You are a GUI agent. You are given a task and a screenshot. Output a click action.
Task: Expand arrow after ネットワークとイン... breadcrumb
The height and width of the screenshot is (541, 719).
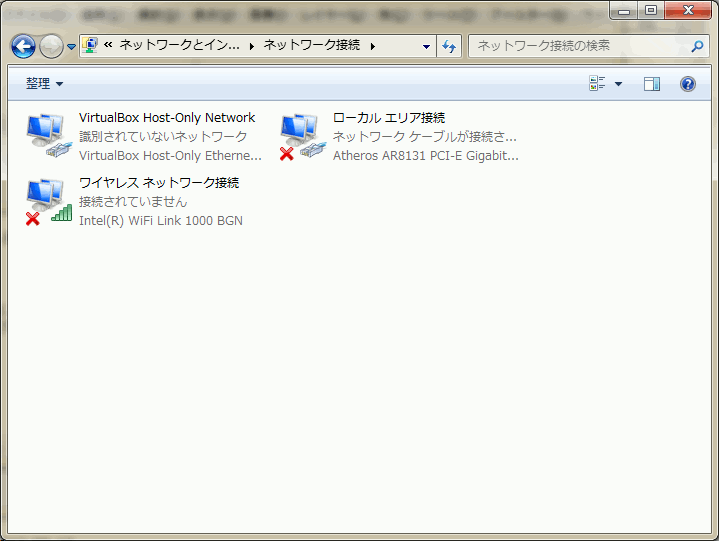click(252, 46)
